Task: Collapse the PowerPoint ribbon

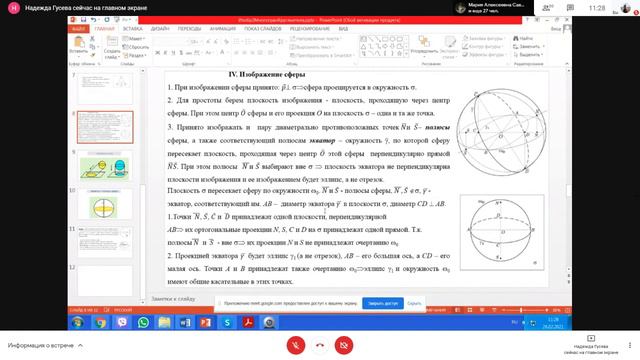Action: [x=567, y=64]
